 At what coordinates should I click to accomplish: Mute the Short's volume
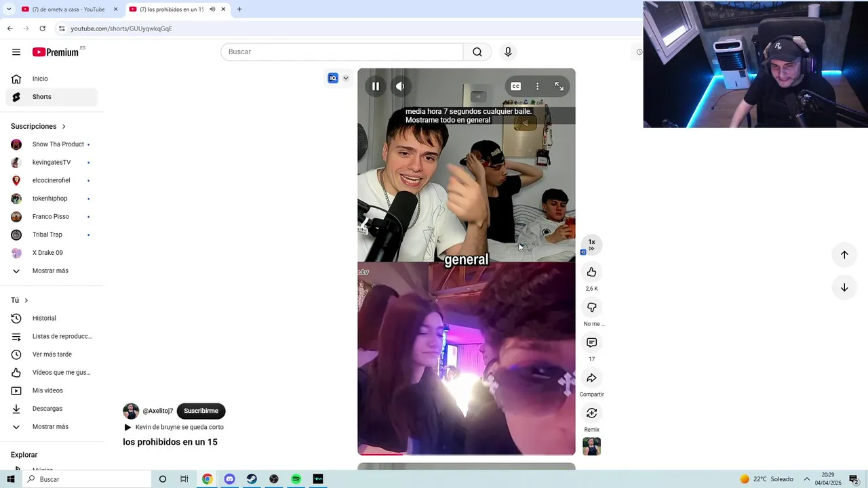[x=400, y=86]
